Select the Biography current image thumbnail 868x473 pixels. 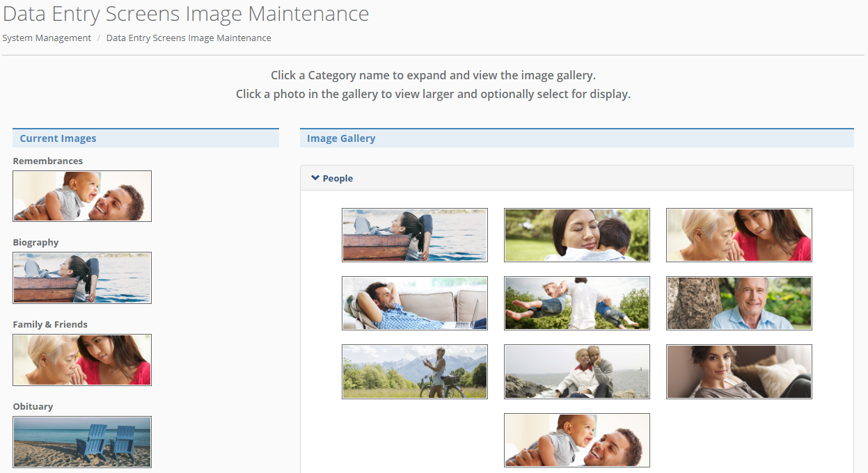[82, 278]
